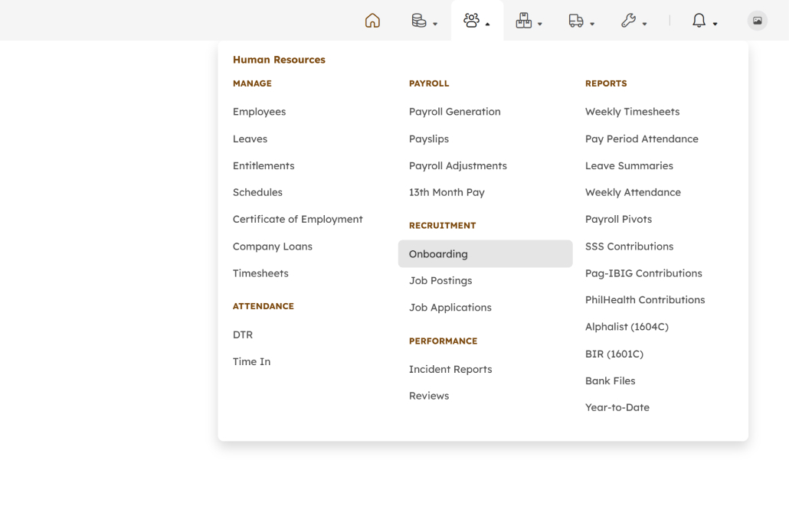The width and height of the screenshot is (789, 532).
Task: Open the Leaves page
Action: tap(250, 139)
